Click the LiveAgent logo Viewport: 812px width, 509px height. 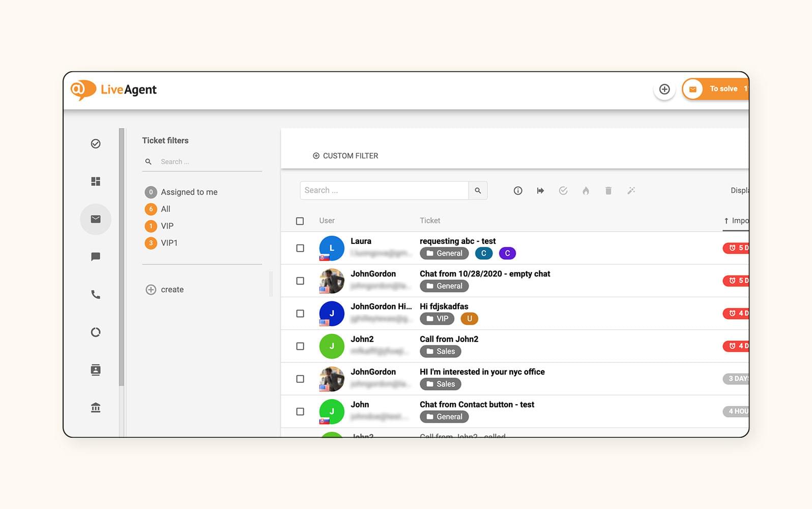coord(113,90)
